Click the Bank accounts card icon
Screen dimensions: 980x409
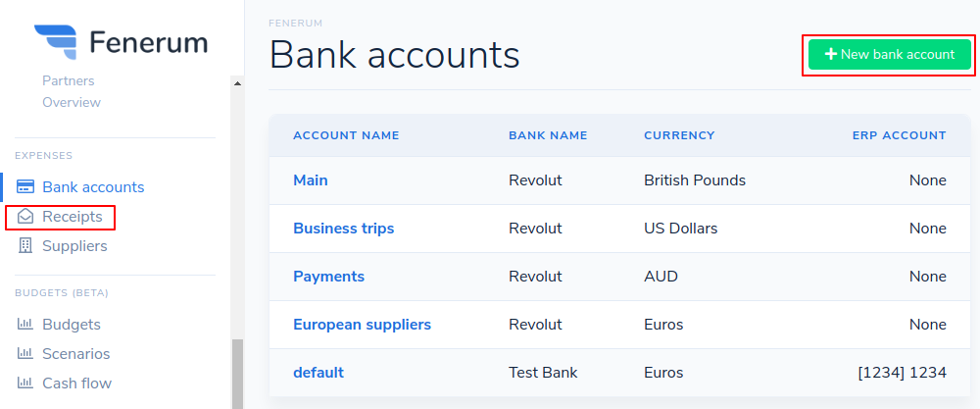(25, 187)
